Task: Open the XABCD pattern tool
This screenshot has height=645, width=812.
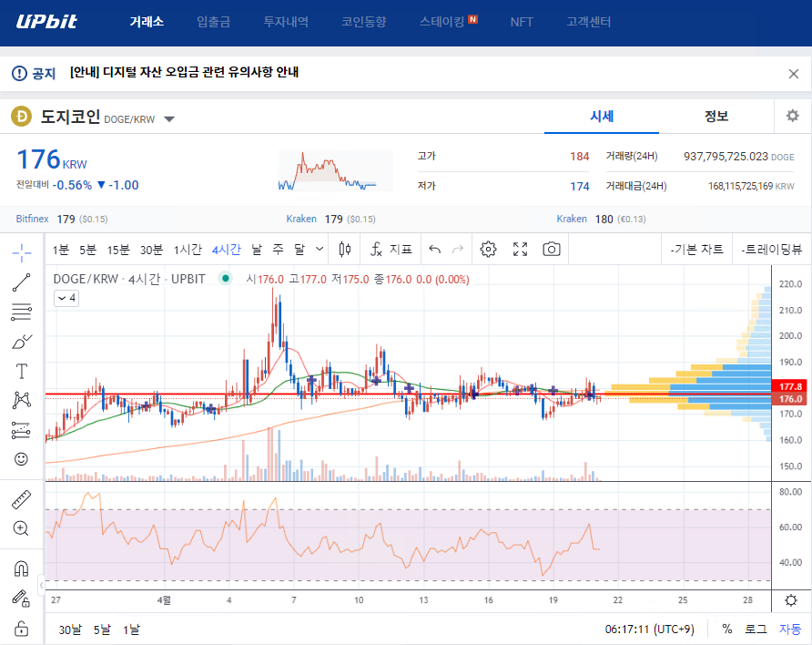Action: pos(21,400)
